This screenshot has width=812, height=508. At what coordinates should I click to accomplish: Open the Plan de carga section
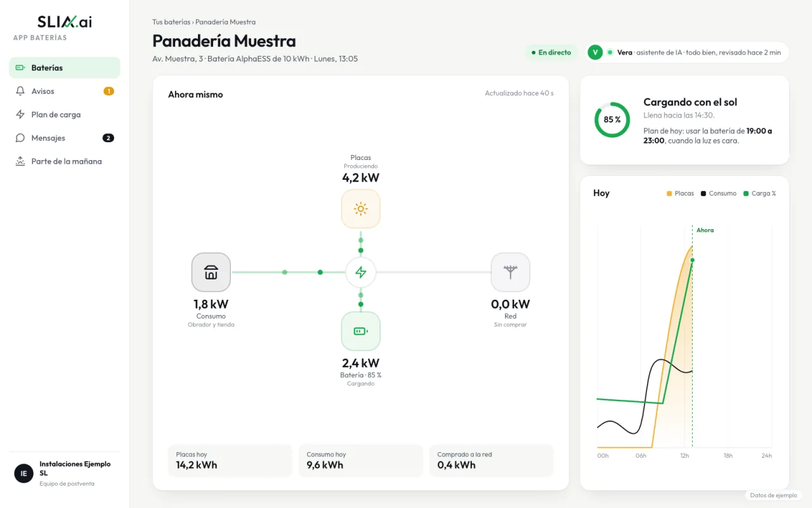(65, 115)
